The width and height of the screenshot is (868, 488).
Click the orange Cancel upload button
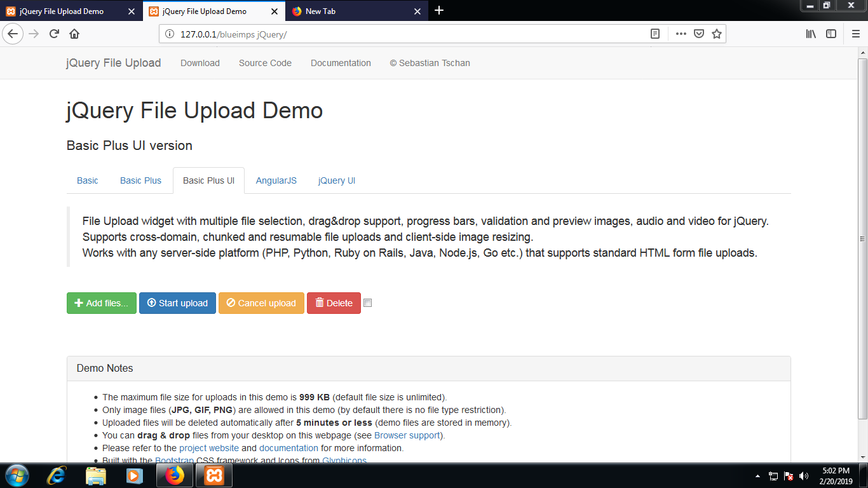click(x=261, y=303)
